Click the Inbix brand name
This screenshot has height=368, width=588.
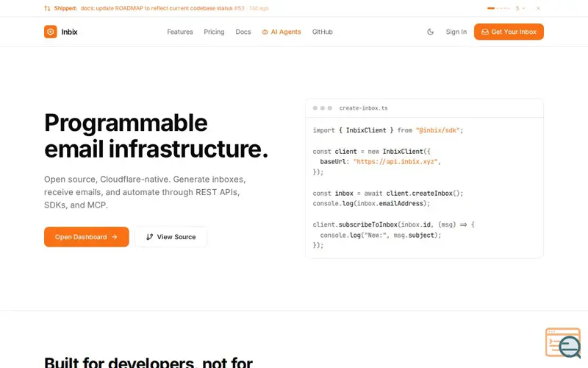click(69, 32)
